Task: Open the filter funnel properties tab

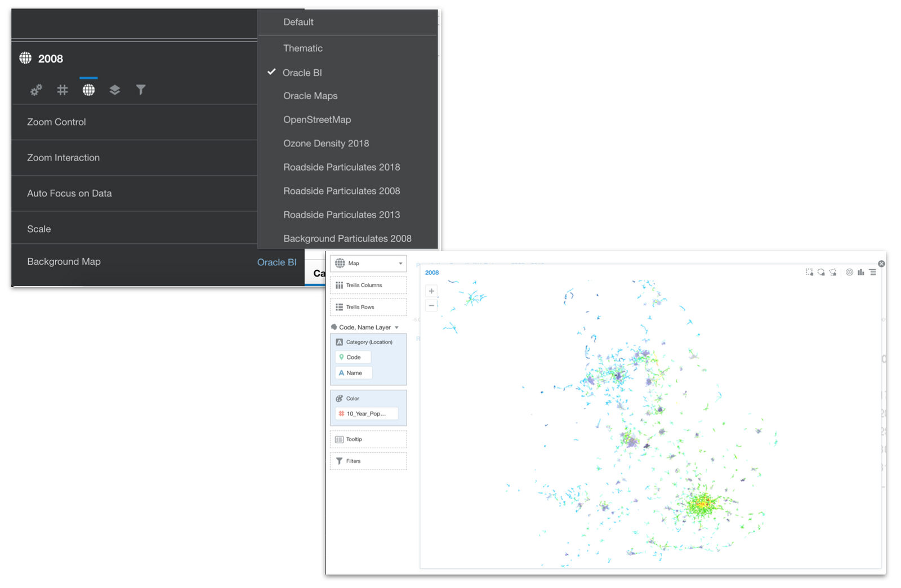Action: pos(141,90)
